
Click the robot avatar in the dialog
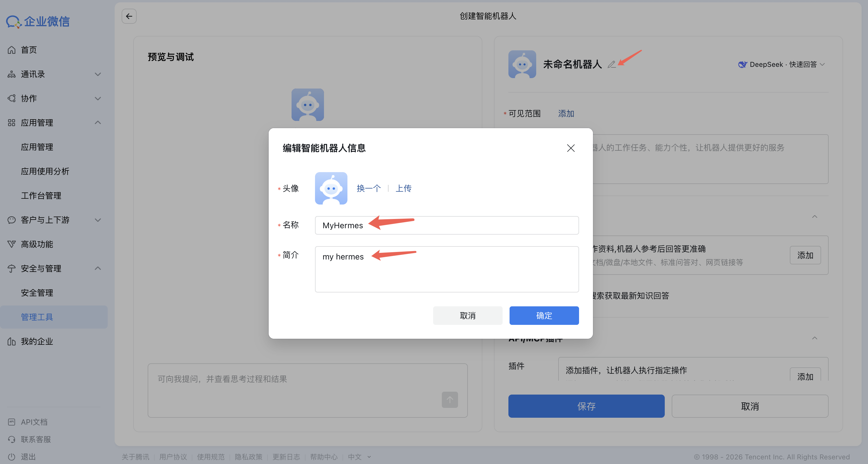331,188
